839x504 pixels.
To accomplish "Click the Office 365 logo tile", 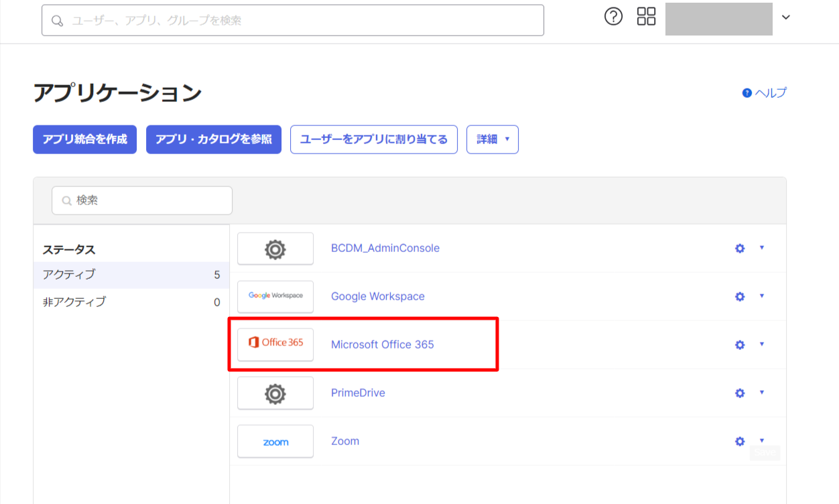I will tap(275, 344).
